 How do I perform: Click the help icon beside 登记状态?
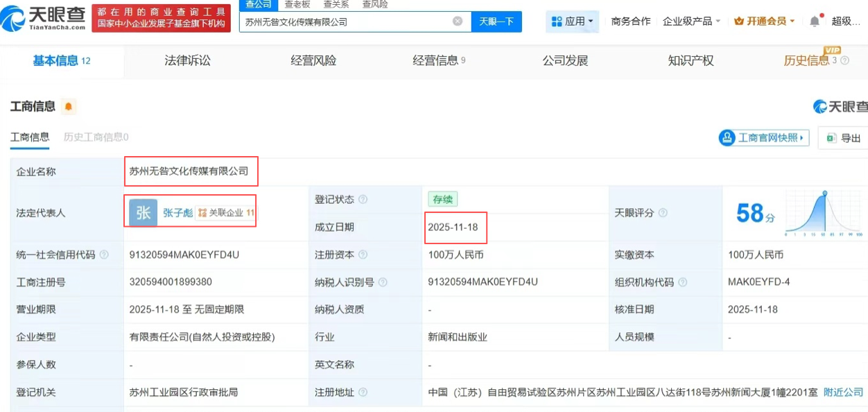(x=363, y=200)
